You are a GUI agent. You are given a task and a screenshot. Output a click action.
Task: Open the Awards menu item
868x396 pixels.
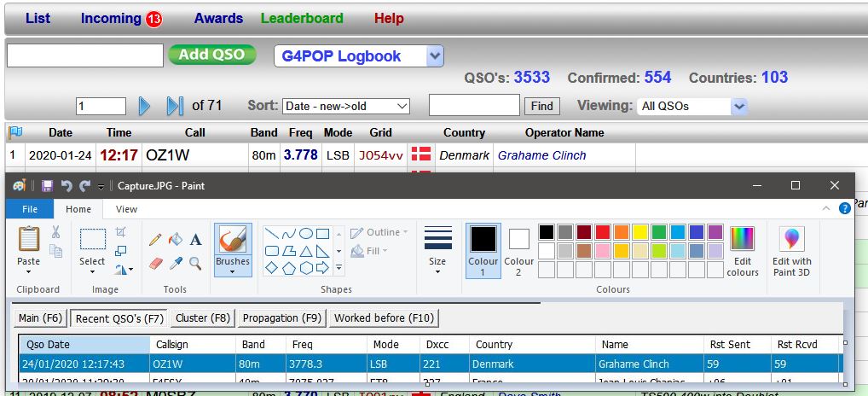[x=218, y=18]
